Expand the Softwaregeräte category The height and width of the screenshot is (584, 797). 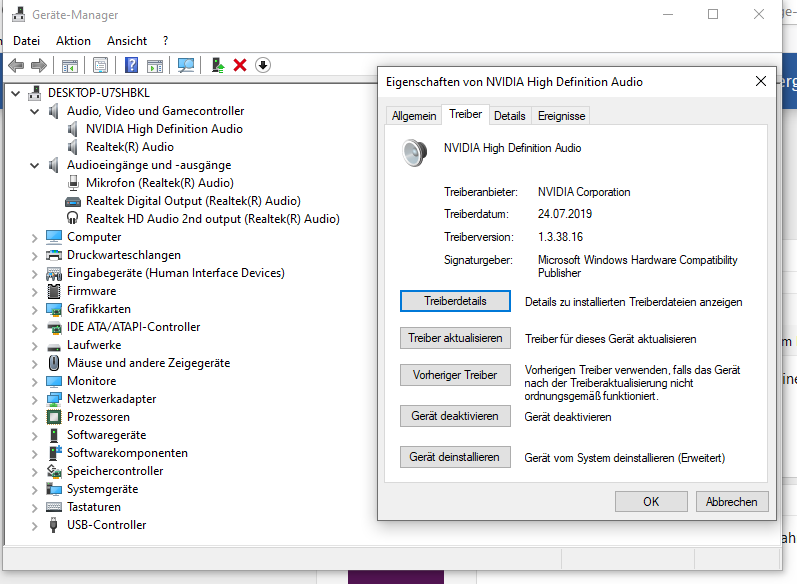[x=35, y=436]
